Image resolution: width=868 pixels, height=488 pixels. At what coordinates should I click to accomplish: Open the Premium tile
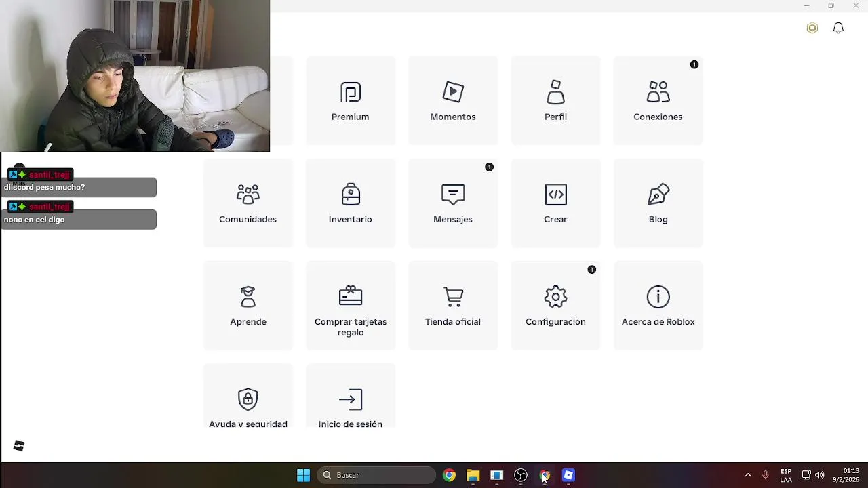(x=351, y=101)
